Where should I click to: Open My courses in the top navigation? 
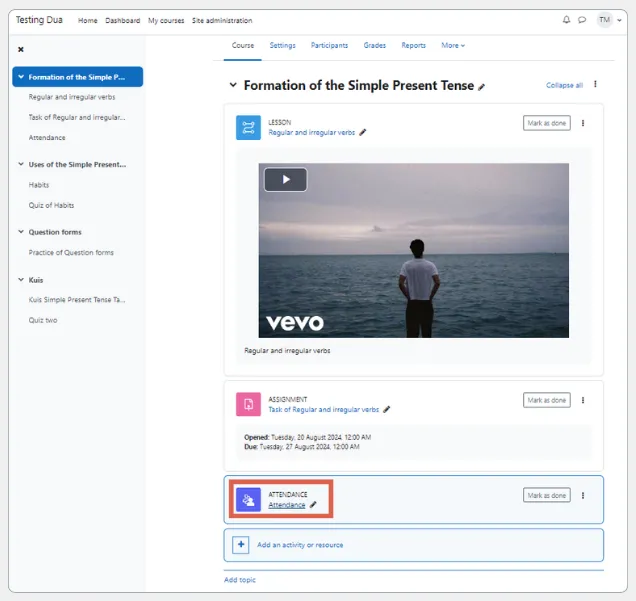click(x=166, y=20)
